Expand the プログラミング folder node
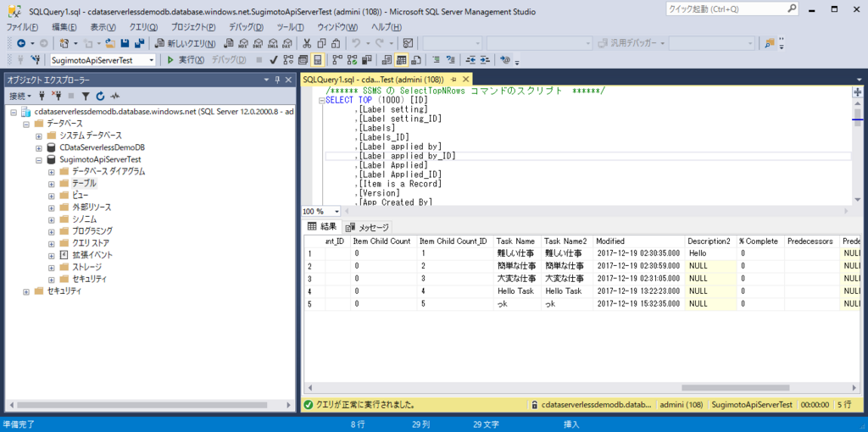868x432 pixels. [52, 231]
